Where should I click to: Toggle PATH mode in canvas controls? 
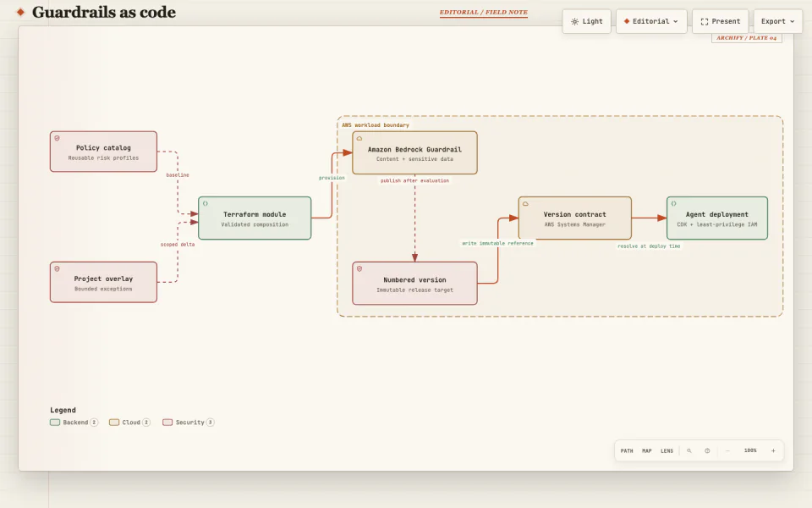[627, 451]
